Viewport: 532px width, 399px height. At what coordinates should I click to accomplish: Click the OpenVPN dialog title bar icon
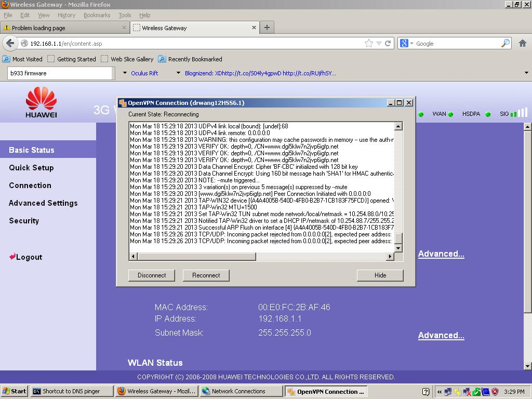[x=123, y=103]
